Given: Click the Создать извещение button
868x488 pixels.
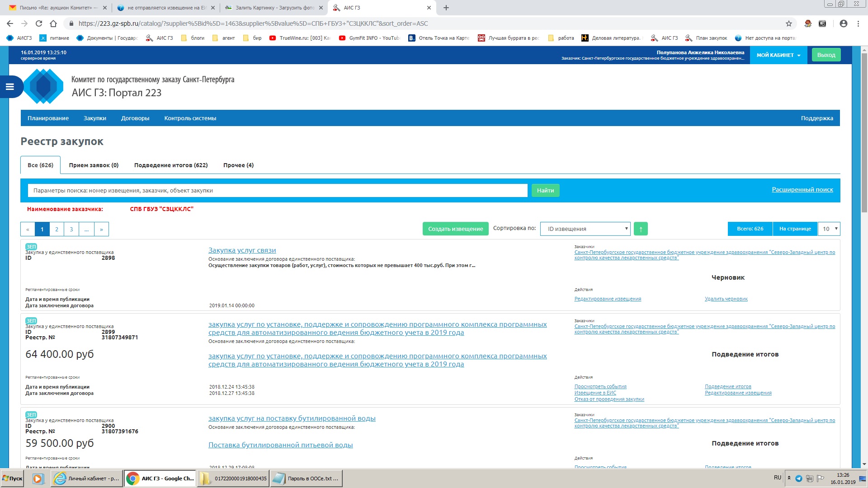Looking at the screenshot, I should point(455,229).
